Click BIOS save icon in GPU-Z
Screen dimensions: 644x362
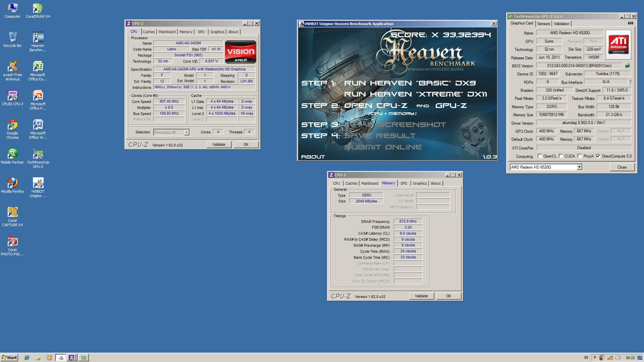coord(628,66)
